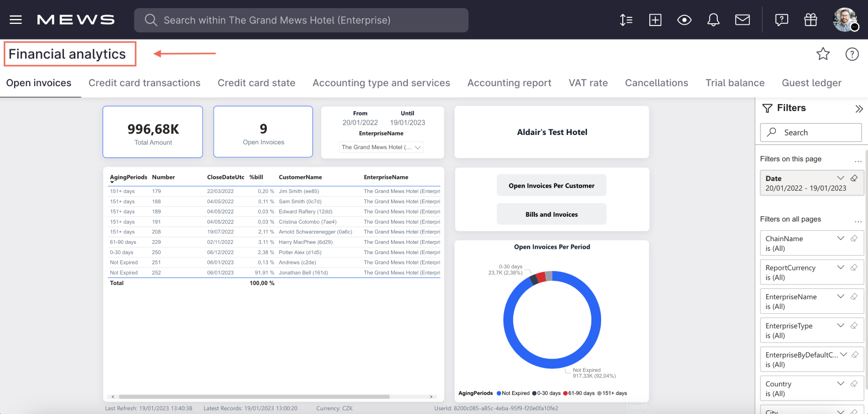
Task: Select the Accounting report tab
Action: coord(509,83)
